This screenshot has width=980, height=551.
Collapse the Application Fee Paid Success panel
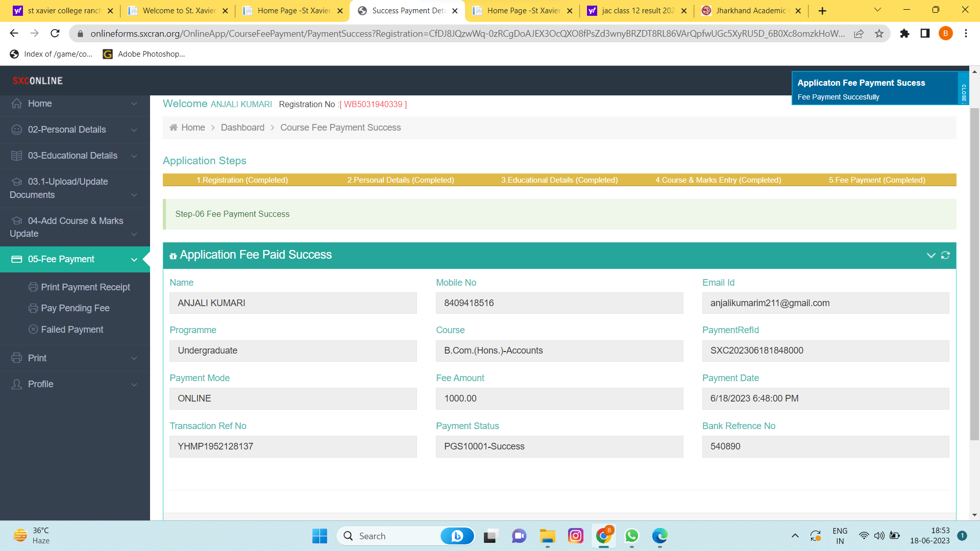click(x=930, y=255)
